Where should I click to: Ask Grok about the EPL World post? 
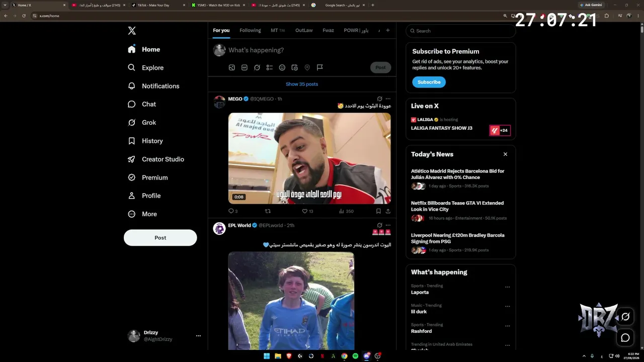(380, 225)
